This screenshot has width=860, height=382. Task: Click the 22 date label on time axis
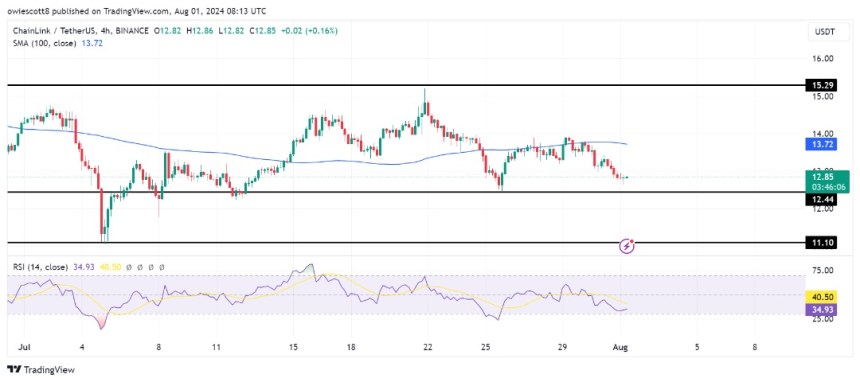point(428,347)
